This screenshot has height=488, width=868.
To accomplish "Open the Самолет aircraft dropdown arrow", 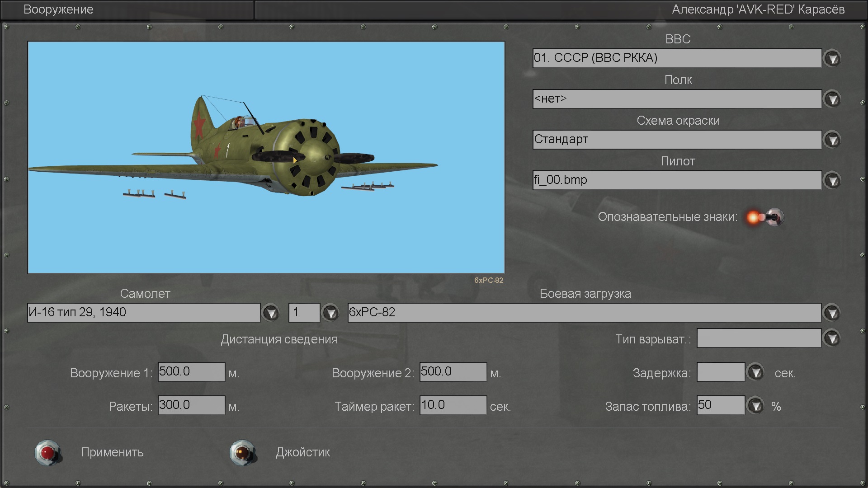I will tap(271, 313).
